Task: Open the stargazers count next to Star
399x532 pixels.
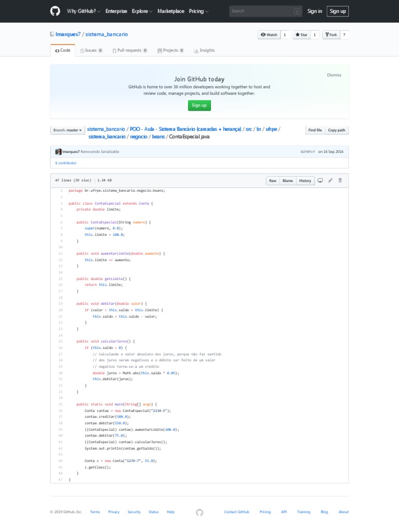Action: 314,35
